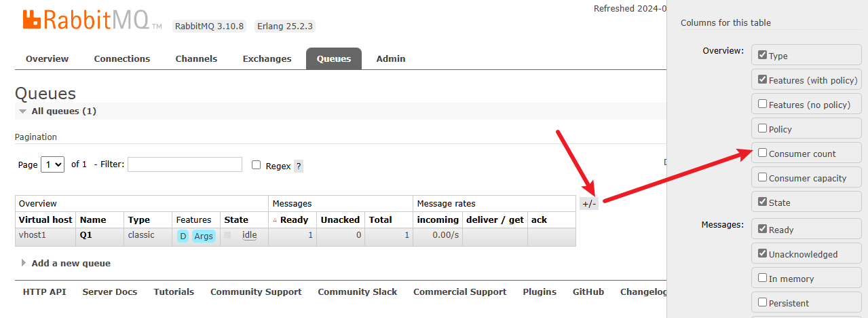
Task: Collapse the All queues (1) section
Action: (23, 111)
